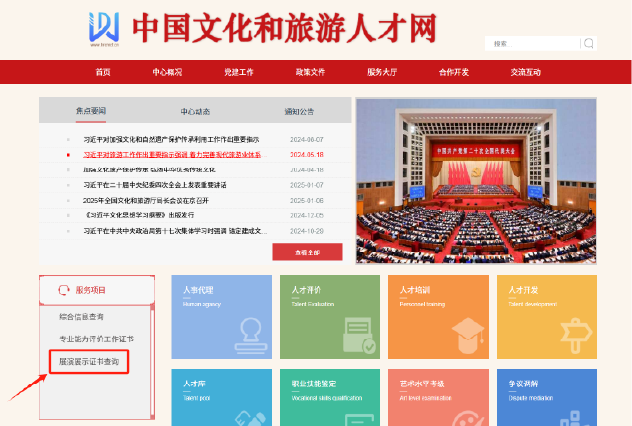Open the 交流互动 navigation item
Image resolution: width=632 pixels, height=426 pixels.
(x=526, y=72)
